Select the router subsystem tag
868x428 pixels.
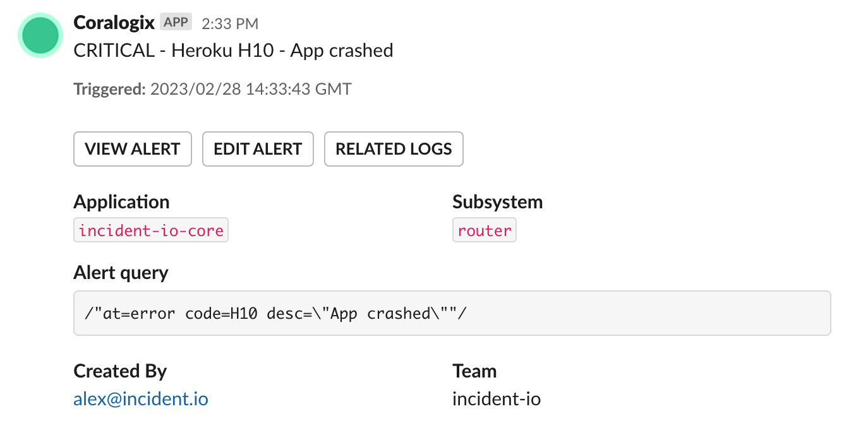pos(485,230)
